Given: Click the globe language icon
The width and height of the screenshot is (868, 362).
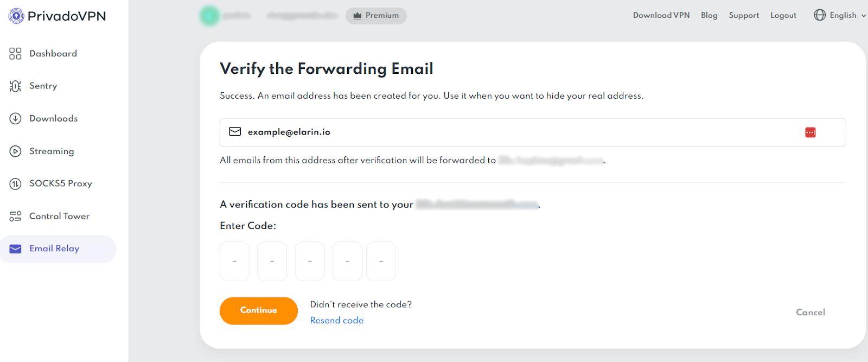Looking at the screenshot, I should tap(819, 15).
